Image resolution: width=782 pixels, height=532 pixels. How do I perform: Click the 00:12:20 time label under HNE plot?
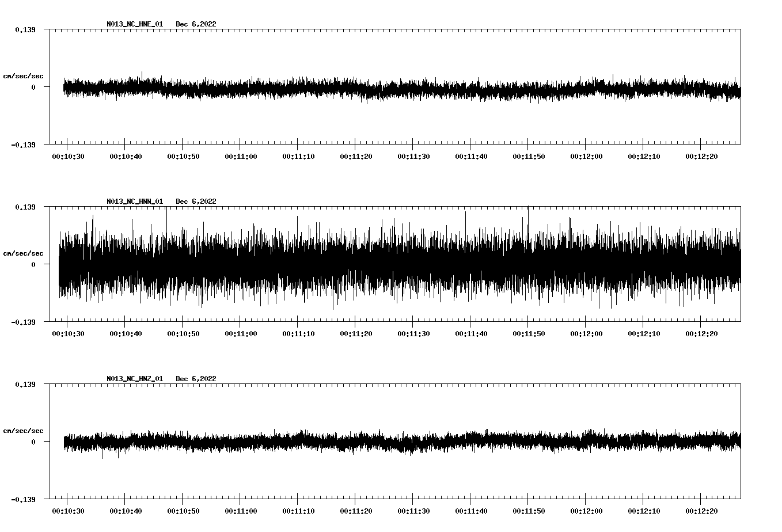(x=701, y=156)
